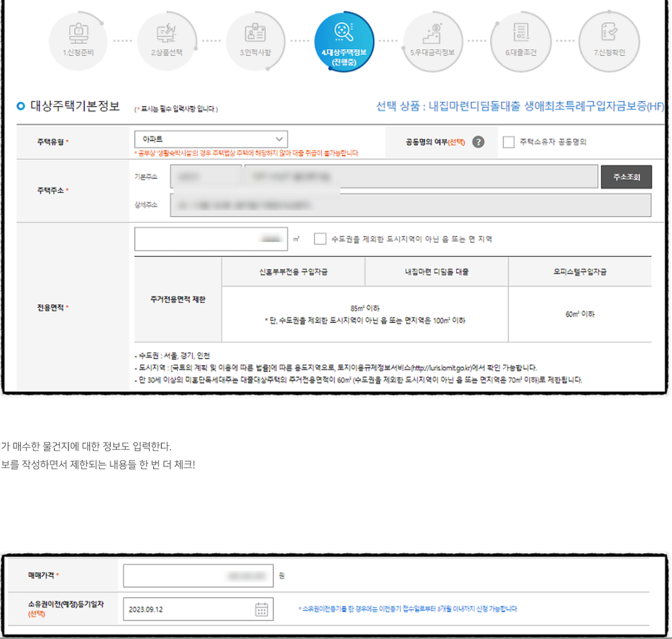Click the 상세주소 input field
The height and width of the screenshot is (639, 672).
coord(410,205)
